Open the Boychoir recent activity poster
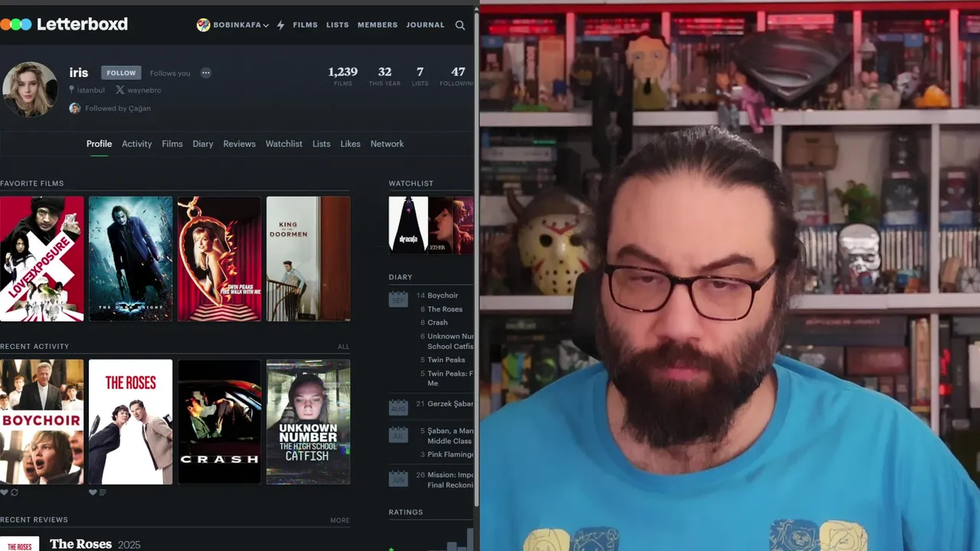 pos(42,422)
